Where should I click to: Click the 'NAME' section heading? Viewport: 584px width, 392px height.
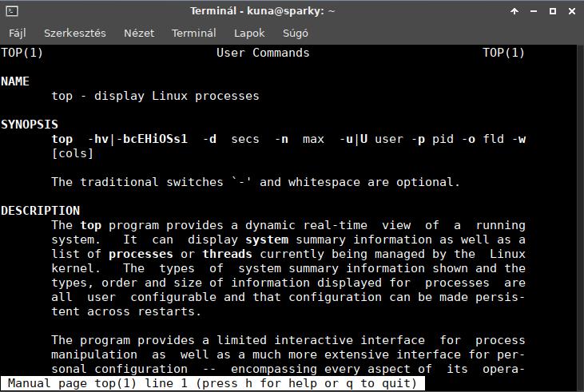click(15, 81)
